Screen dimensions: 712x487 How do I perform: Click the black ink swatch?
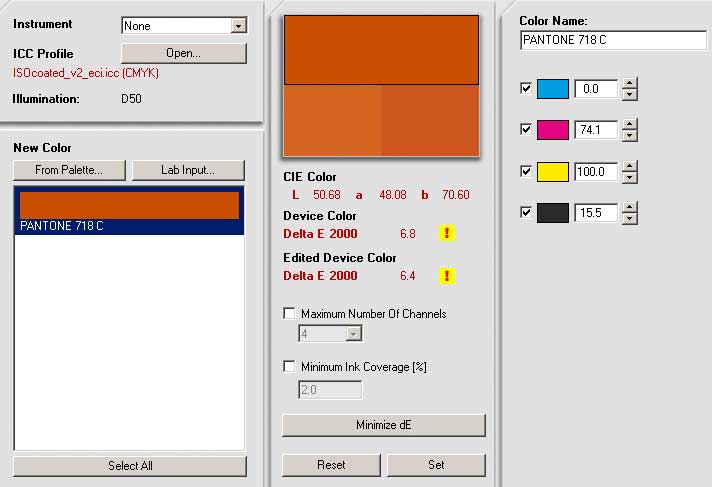click(x=553, y=213)
